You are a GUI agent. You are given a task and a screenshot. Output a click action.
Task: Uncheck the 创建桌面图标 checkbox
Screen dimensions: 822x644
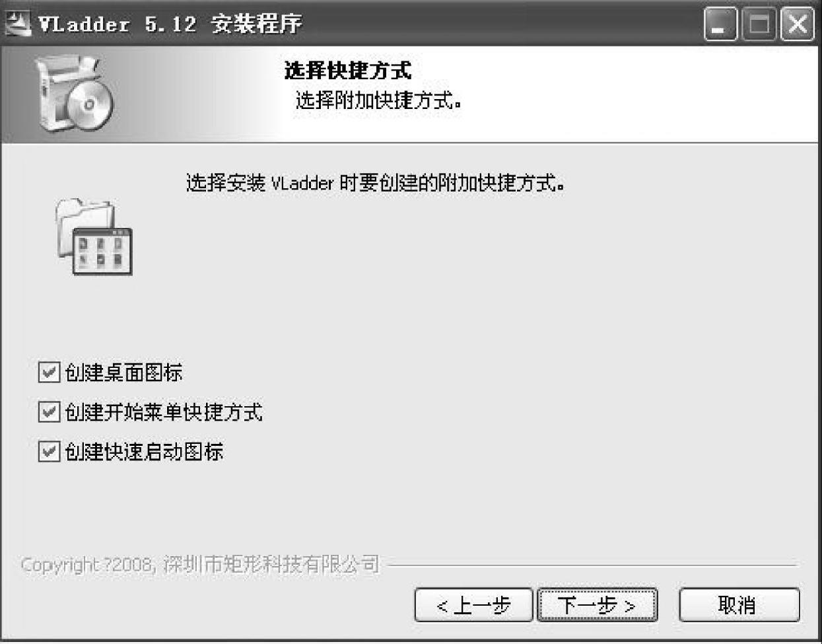point(49,373)
